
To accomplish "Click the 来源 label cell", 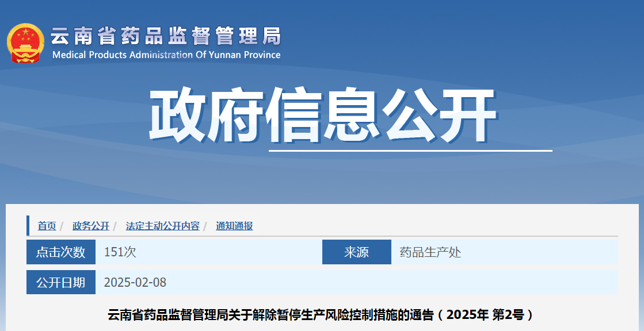I will click(356, 252).
